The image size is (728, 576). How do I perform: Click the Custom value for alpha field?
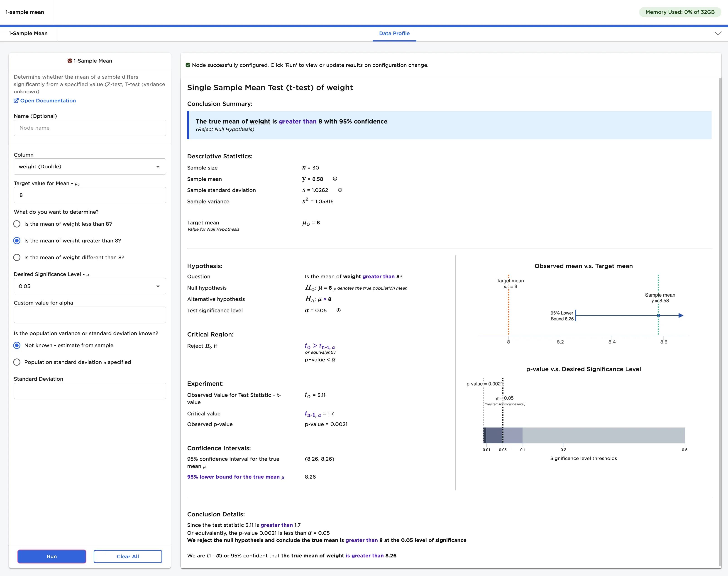click(90, 315)
